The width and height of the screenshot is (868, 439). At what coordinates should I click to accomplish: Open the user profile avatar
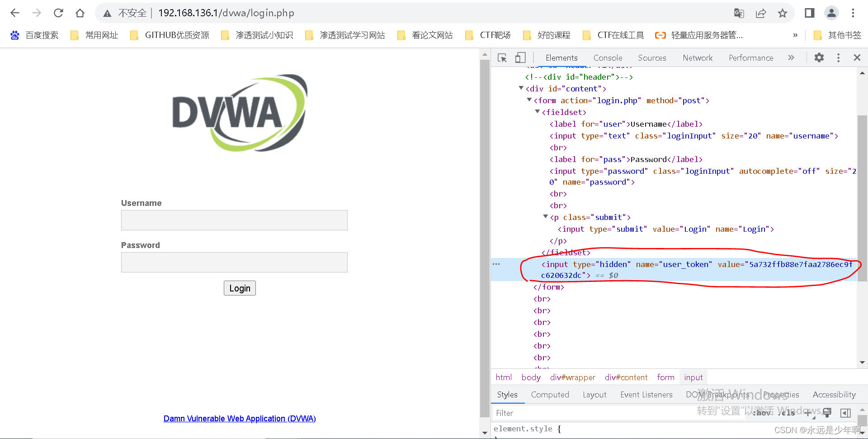(831, 13)
